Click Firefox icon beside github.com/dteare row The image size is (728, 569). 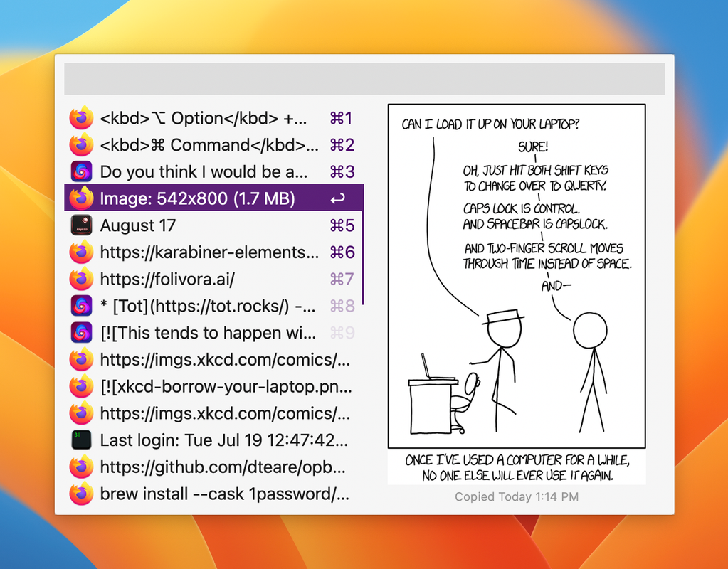pyautogui.click(x=81, y=467)
